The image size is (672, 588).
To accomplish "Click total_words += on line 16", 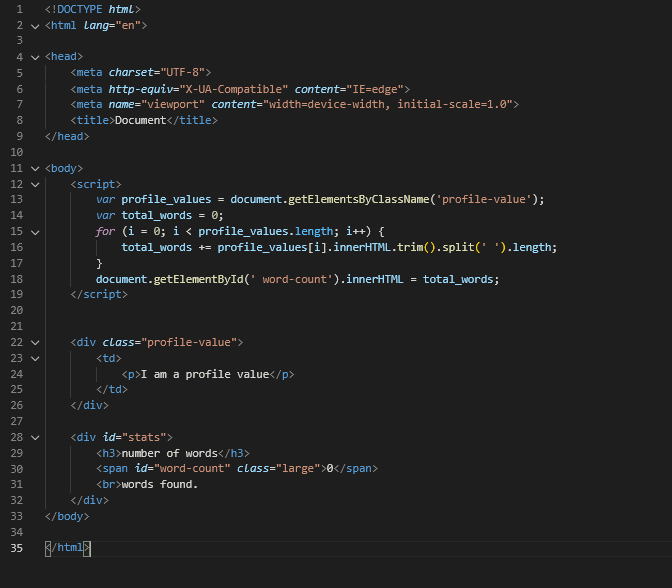I will pyautogui.click(x=166, y=248).
